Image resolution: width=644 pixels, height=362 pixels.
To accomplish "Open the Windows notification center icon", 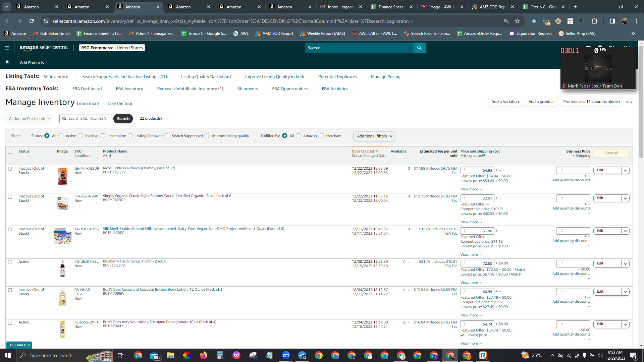I will [x=633, y=355].
